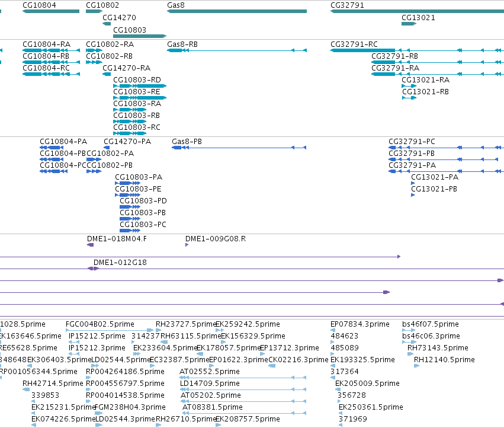The image size is (504, 428).
Task: Click the LD14709.5prime EST label
Action: click(x=210, y=384)
